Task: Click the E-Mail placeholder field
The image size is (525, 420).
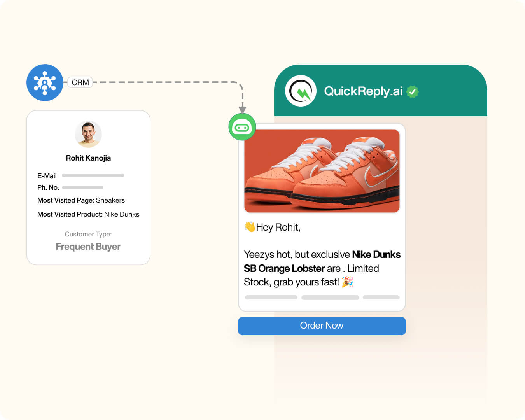Action: pyautogui.click(x=93, y=175)
